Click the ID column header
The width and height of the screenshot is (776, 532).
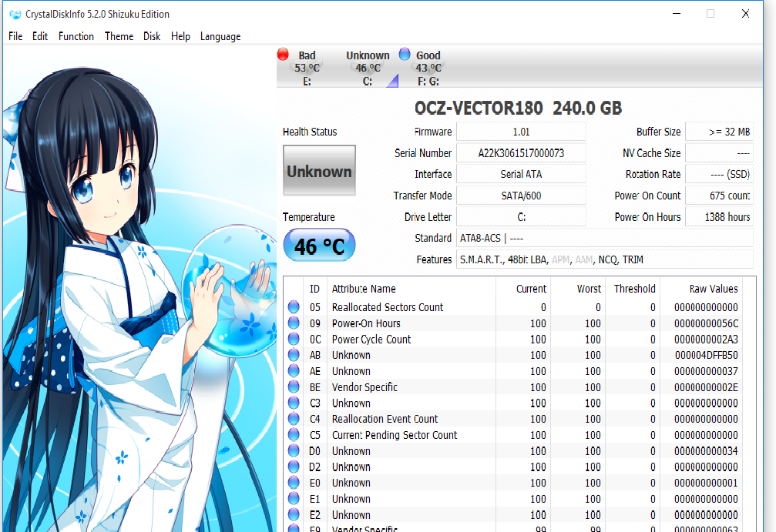pyautogui.click(x=314, y=289)
